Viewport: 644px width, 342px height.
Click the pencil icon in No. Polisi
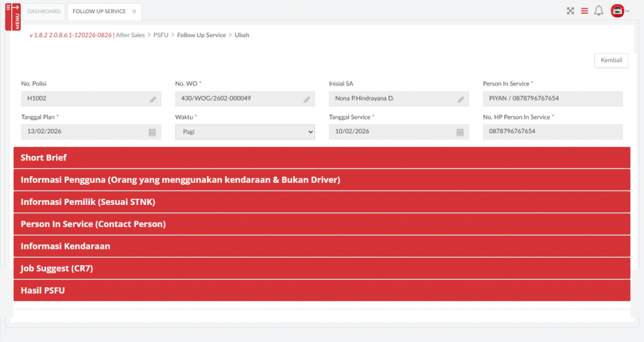coord(153,99)
